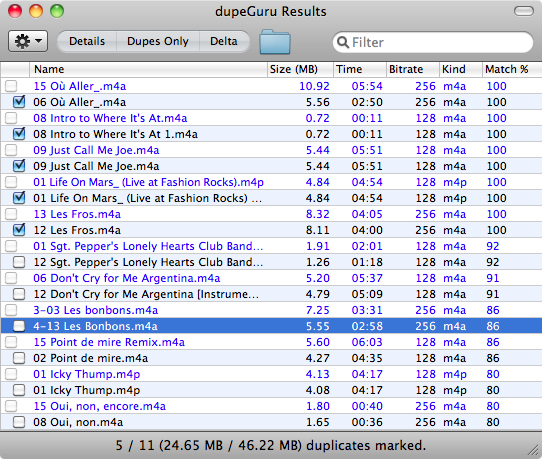Click inside the Filter search field
Screen dimensions: 542x459
433,42
